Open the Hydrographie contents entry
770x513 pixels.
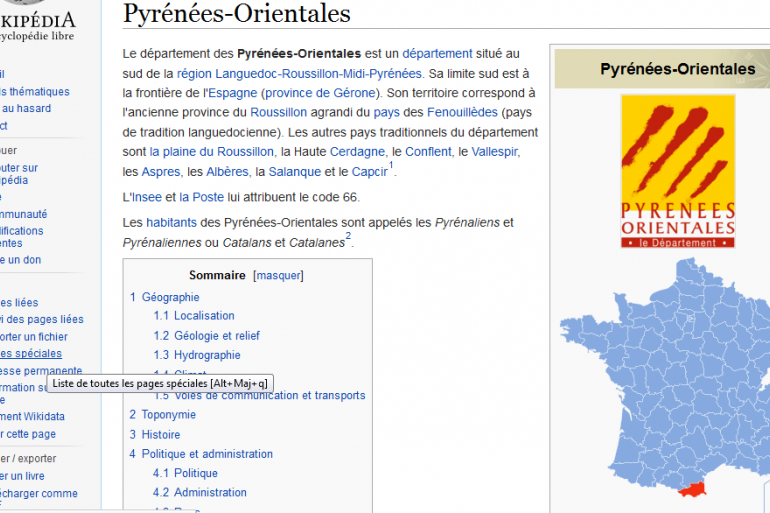pos(207,355)
